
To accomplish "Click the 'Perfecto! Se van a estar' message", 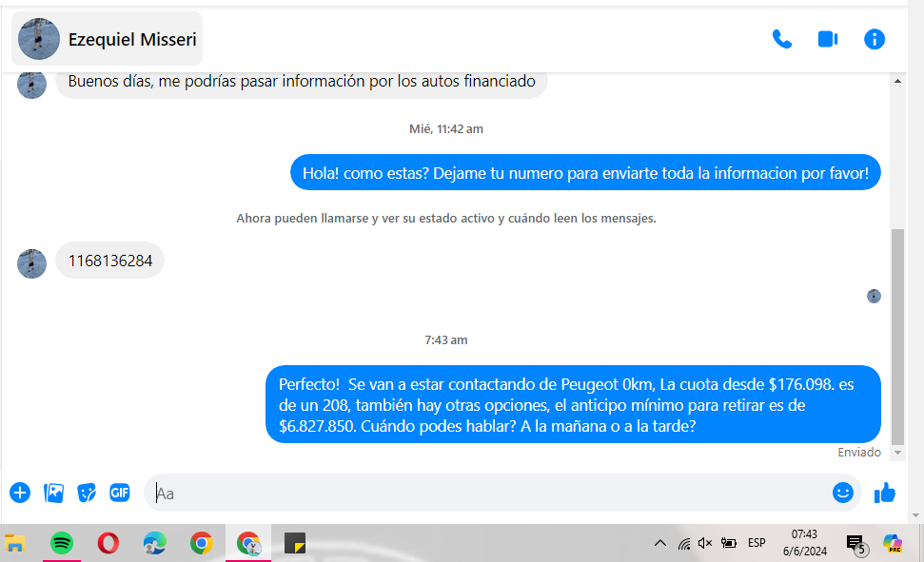I will [x=573, y=405].
